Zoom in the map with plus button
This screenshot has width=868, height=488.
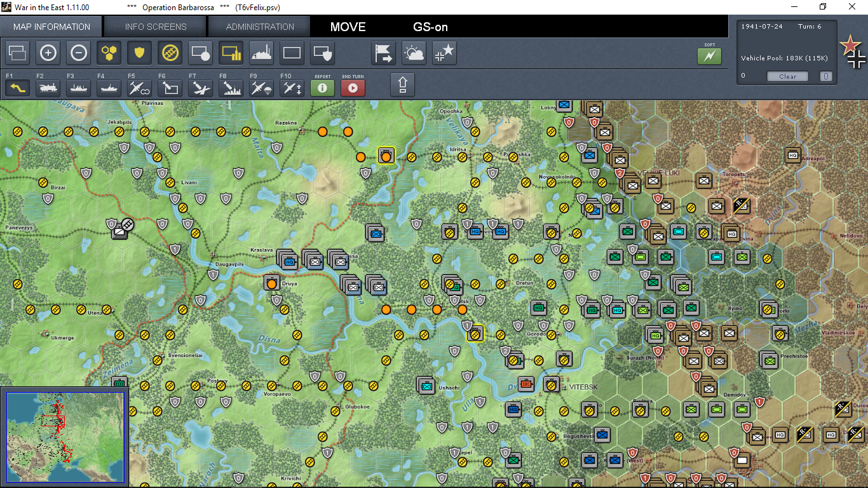pos(48,53)
